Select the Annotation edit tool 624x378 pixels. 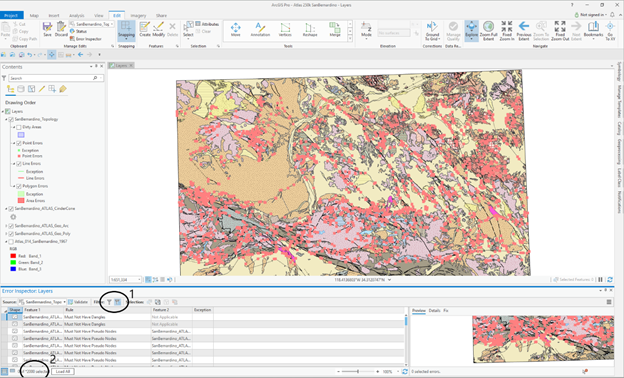click(x=260, y=29)
